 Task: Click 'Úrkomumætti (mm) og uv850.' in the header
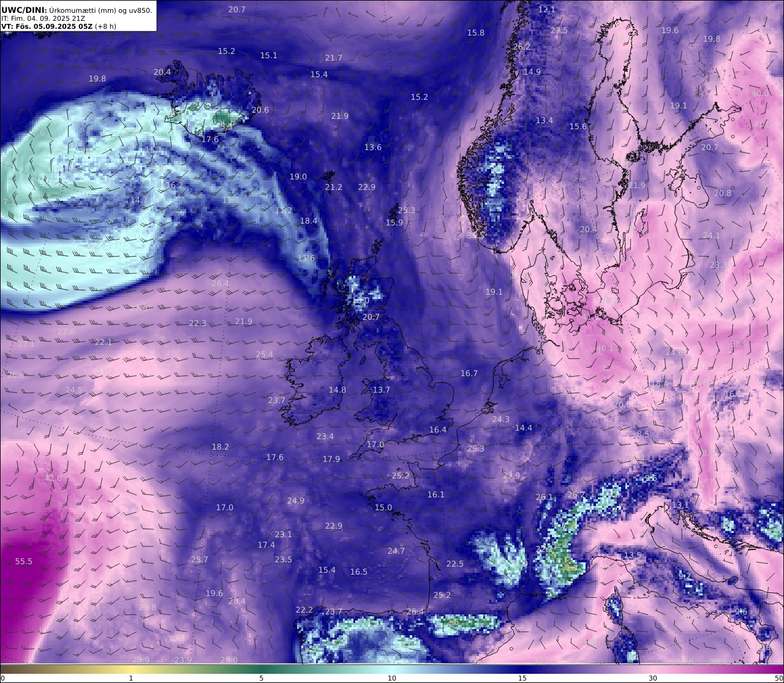pos(100,10)
